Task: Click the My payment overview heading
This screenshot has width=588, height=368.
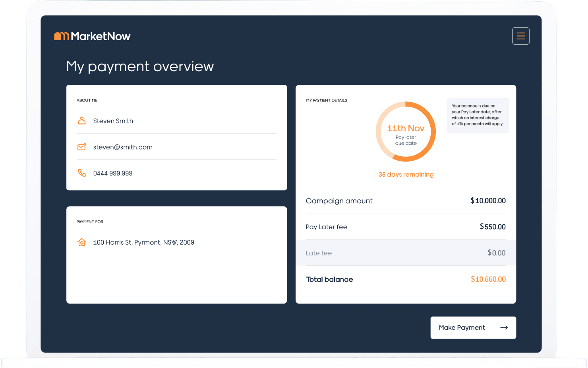Action: pyautogui.click(x=140, y=66)
